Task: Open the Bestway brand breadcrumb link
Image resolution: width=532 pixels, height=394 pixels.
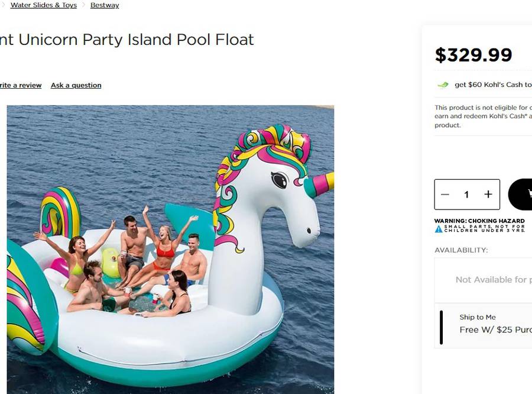Action: pyautogui.click(x=105, y=5)
